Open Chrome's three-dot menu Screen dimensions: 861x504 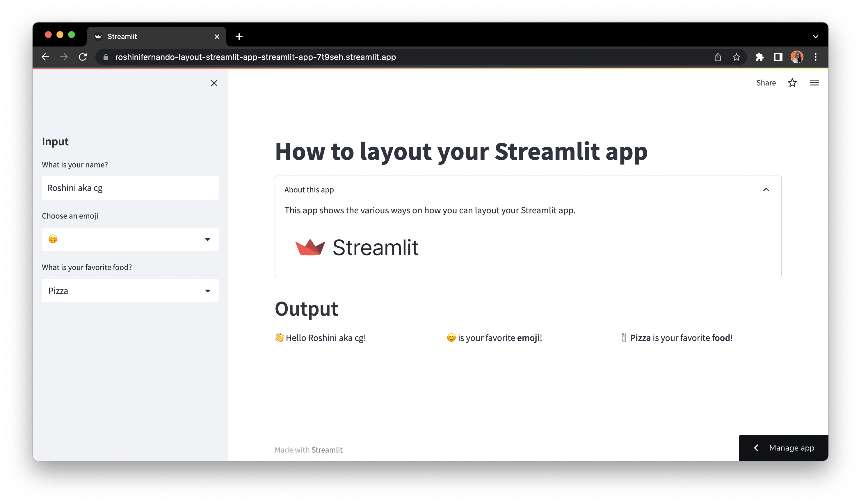(816, 57)
